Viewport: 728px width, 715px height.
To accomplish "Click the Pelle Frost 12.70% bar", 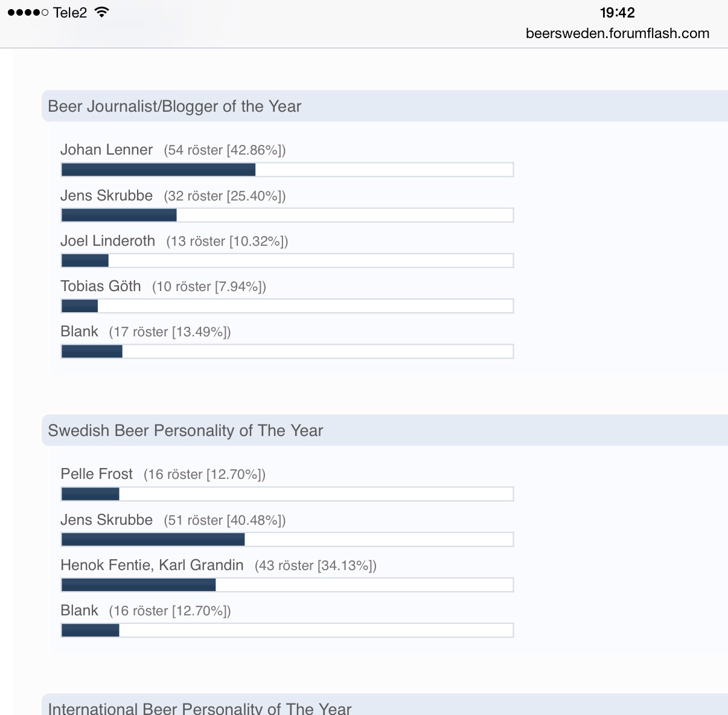I will point(287,494).
